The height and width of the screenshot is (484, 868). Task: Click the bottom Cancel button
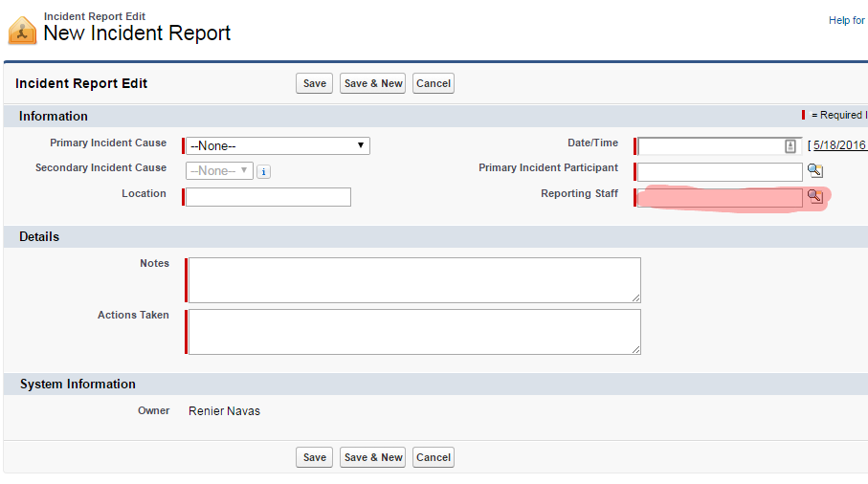click(x=434, y=457)
